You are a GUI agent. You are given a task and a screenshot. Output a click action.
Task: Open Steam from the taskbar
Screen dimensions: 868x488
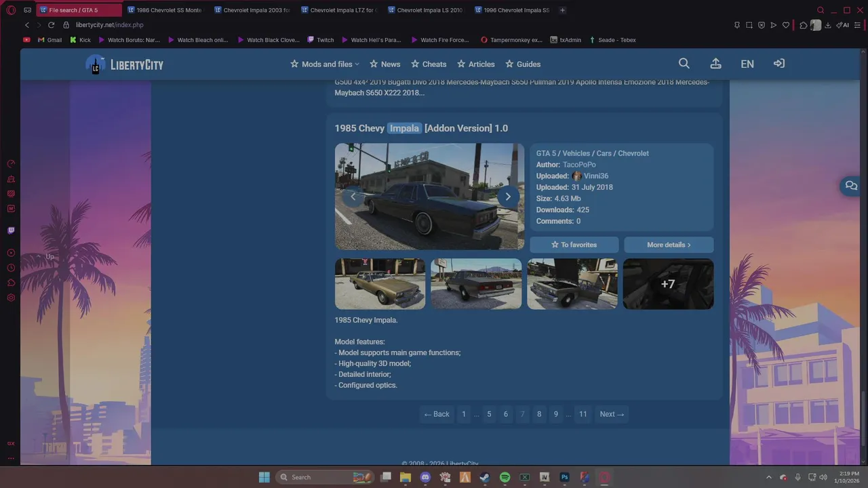pos(485,477)
